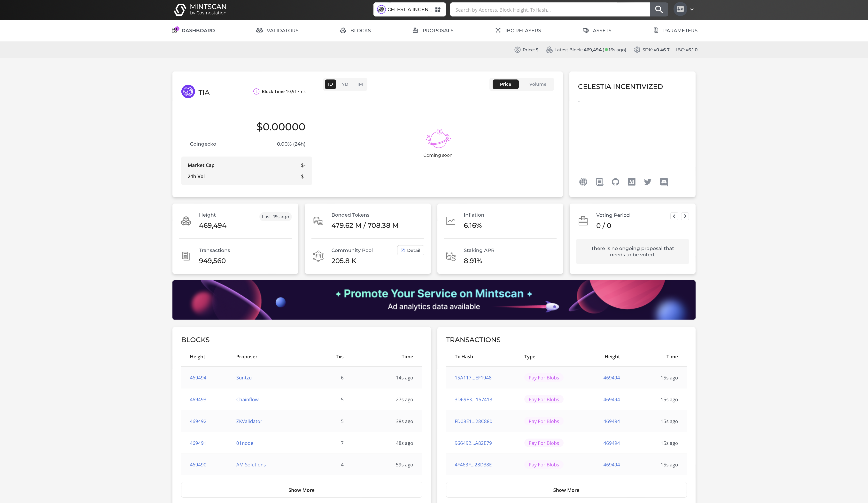868x503 pixels.
Task: Select the Price chart view
Action: (505, 84)
